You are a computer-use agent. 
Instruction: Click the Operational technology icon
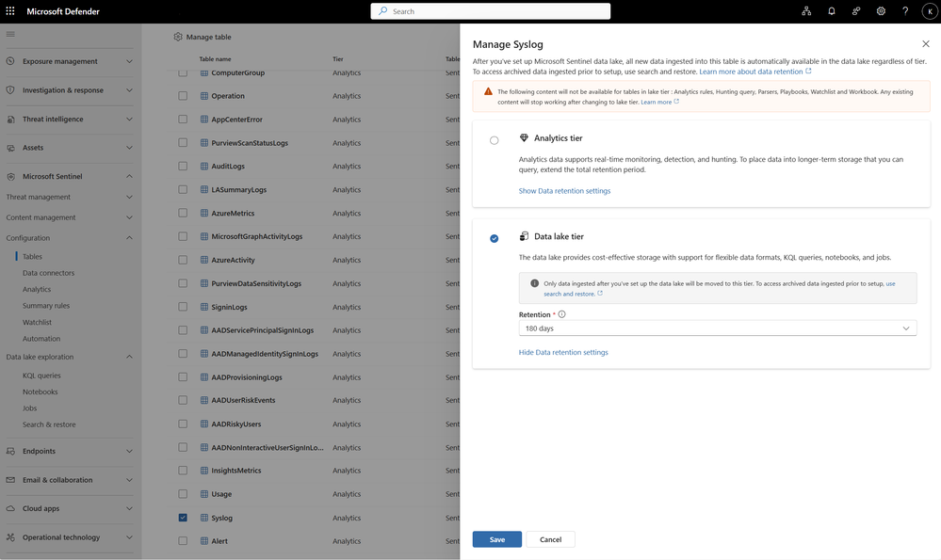click(x=10, y=537)
